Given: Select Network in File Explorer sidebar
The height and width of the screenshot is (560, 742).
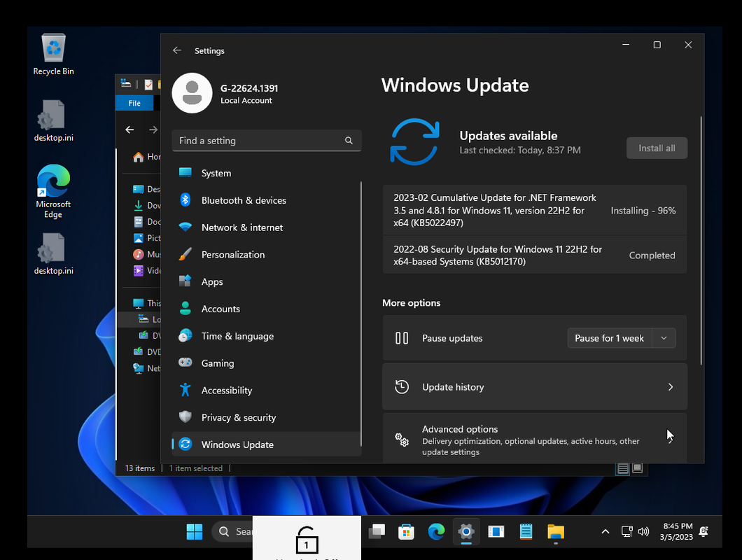Looking at the screenshot, I should (147, 367).
